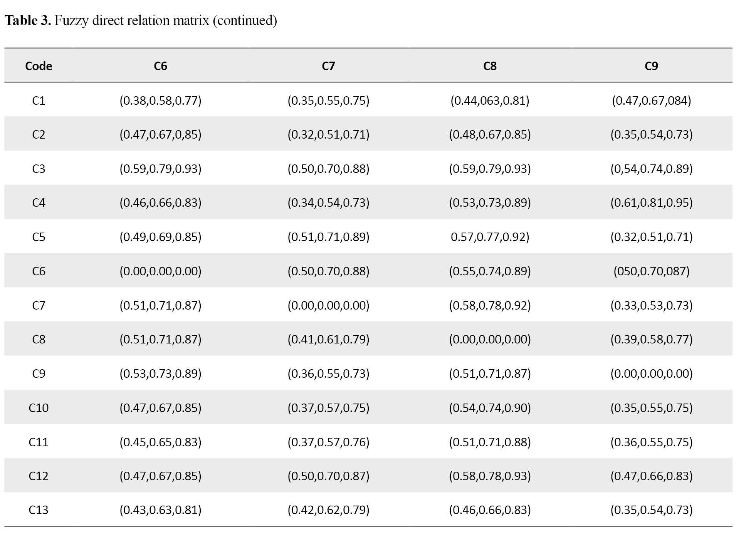Select cell (0.47,0.67,084) under C9

click(x=651, y=100)
